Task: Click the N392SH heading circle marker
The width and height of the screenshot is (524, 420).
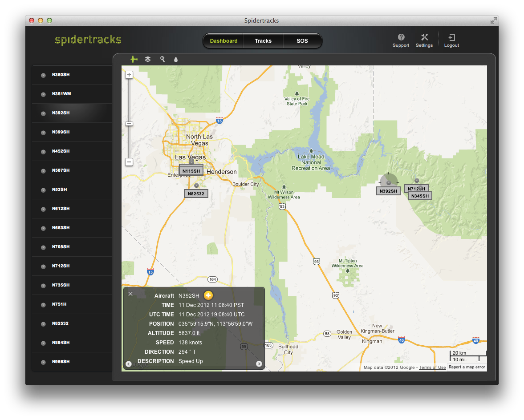Action: 389,182
